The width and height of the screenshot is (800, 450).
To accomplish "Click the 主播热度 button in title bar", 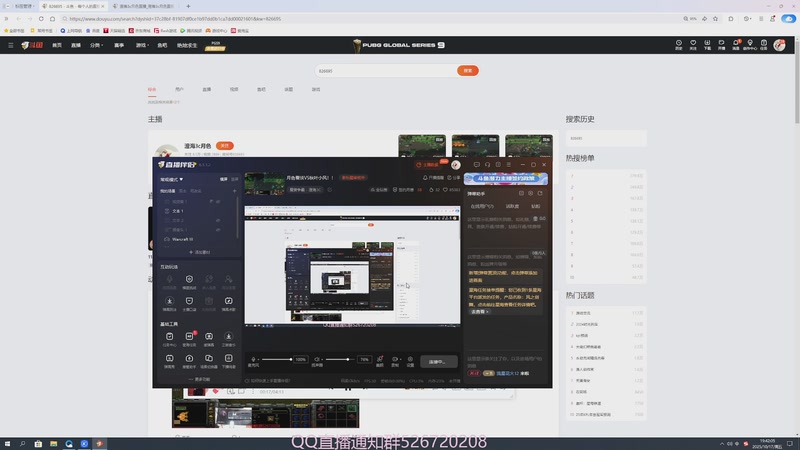I will tap(428, 165).
